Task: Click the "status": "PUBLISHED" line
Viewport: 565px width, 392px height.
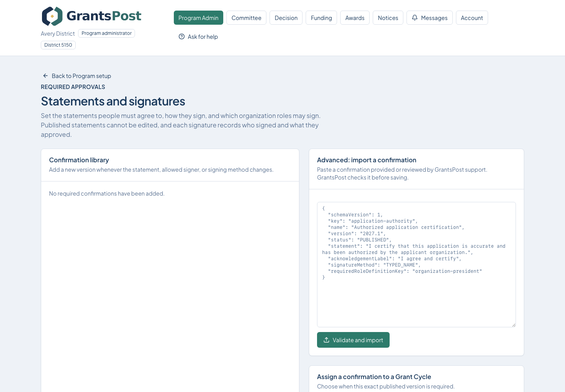Action: (360, 240)
